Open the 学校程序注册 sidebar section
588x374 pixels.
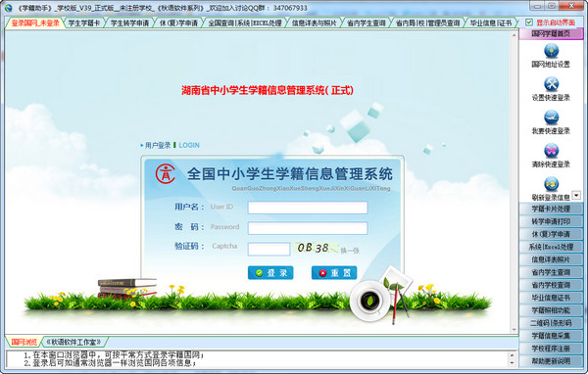pyautogui.click(x=551, y=349)
